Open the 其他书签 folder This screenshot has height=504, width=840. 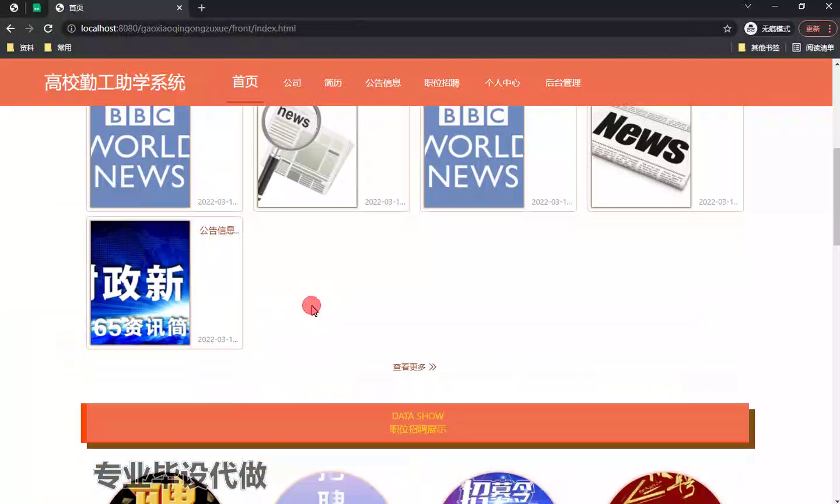758,48
